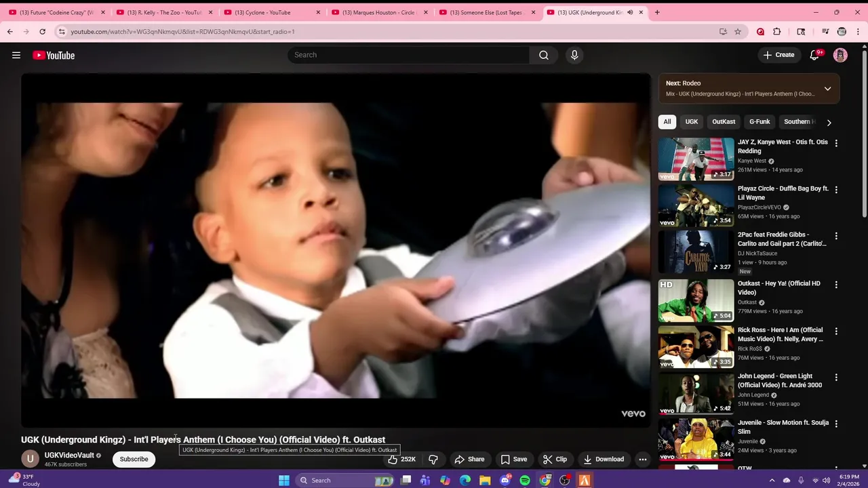The height and width of the screenshot is (488, 868).
Task: Install app icon in address bar
Action: click(723, 31)
